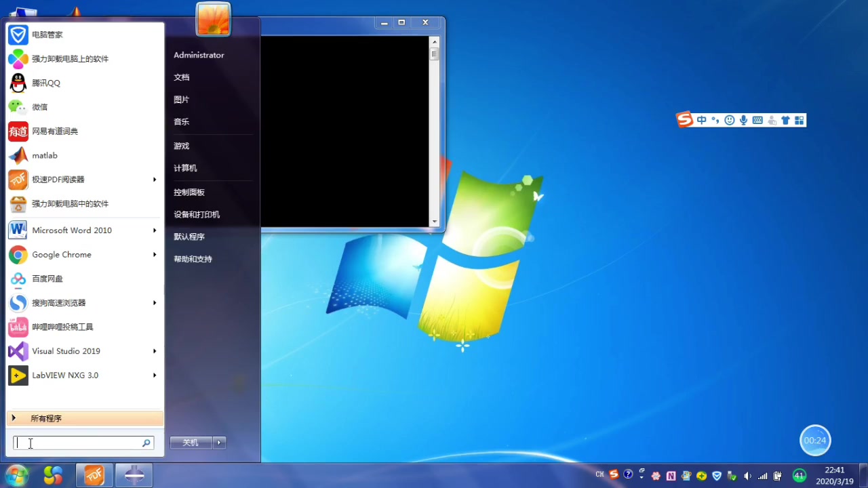Expand 极速PDF阅读器 submenu arrow
The image size is (868, 488).
pos(155,180)
